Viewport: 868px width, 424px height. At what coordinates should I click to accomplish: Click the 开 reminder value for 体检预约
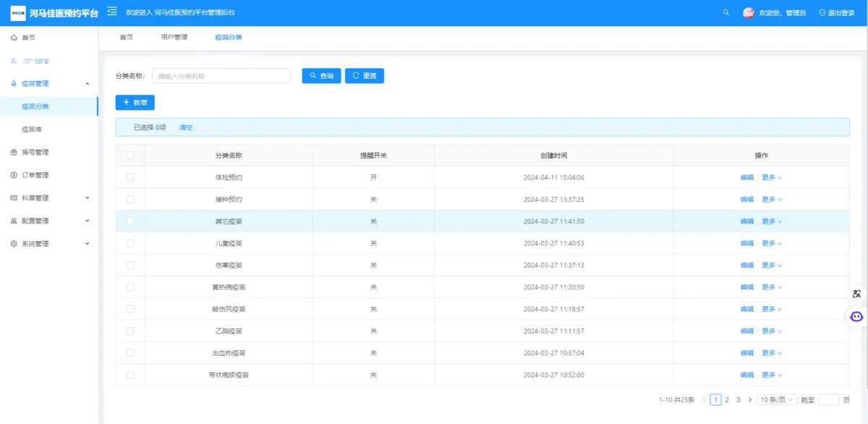coord(373,177)
